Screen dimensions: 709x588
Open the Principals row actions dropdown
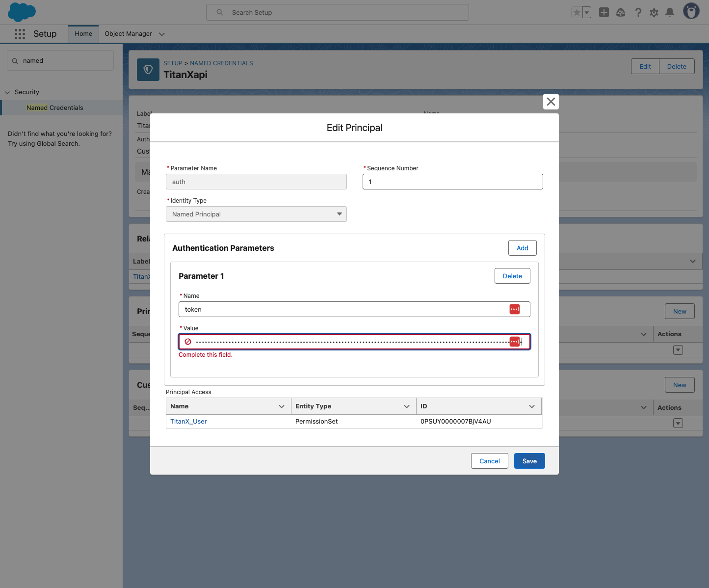pyautogui.click(x=678, y=350)
